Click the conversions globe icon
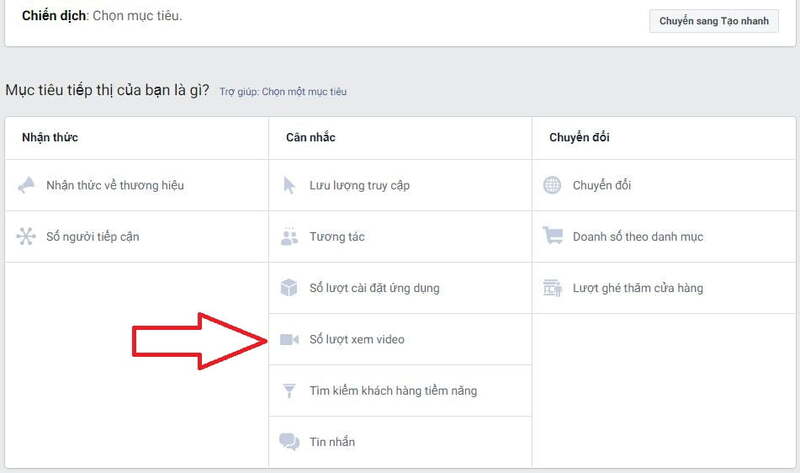The width and height of the screenshot is (800, 473). [552, 185]
